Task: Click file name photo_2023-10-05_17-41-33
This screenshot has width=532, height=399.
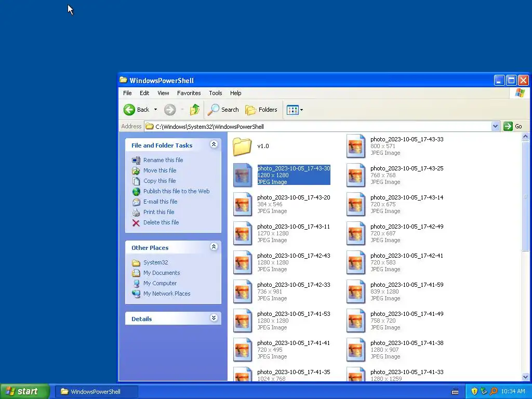Action: [x=407, y=372]
